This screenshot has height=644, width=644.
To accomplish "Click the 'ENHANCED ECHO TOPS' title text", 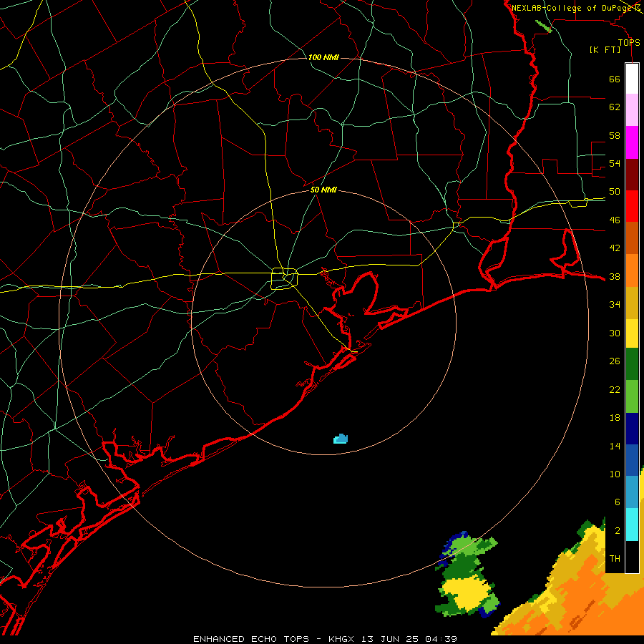I will pyautogui.click(x=251, y=639).
